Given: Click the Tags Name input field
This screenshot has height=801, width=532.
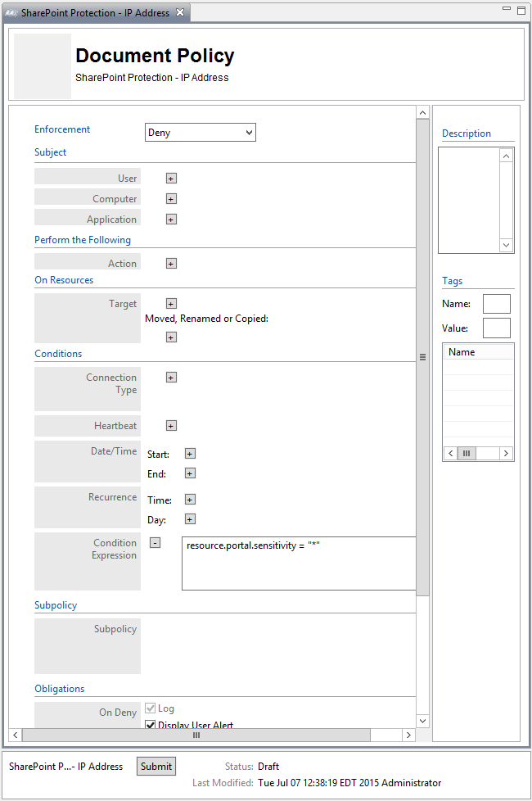Looking at the screenshot, I should click(x=497, y=303).
